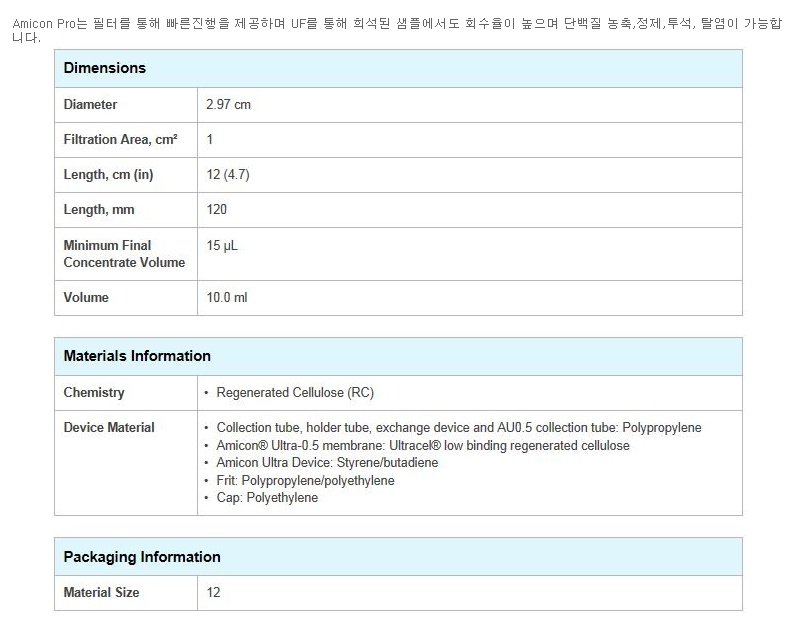Select the Chemistry row label
The height and width of the screenshot is (631, 795).
tap(94, 392)
